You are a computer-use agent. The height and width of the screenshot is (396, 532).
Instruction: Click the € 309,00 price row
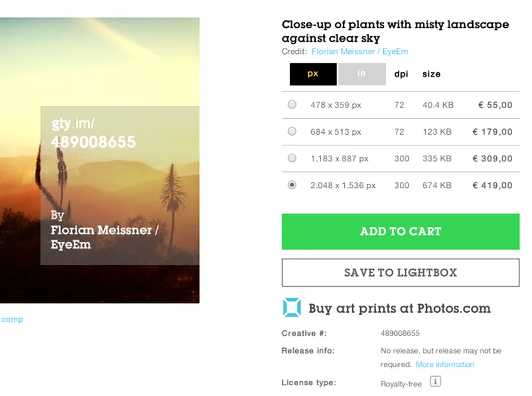[x=400, y=158]
